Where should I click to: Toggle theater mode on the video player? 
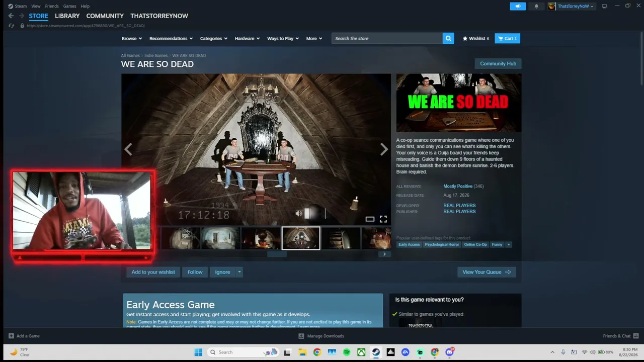pyautogui.click(x=370, y=219)
